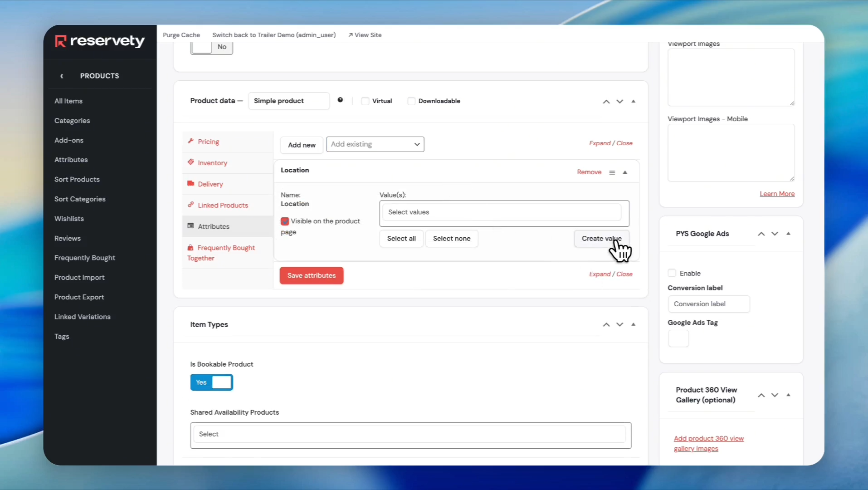Click Purge Cache in the top bar
This screenshot has height=490, width=868.
(x=181, y=35)
